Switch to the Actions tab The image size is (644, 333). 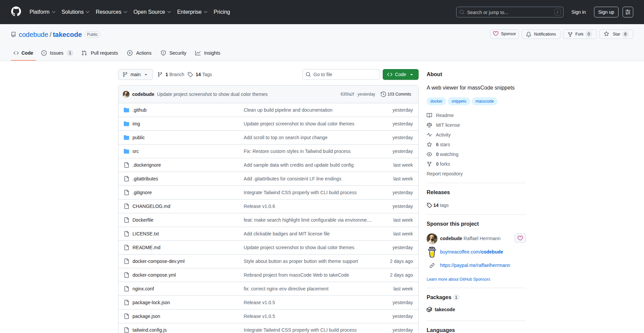pyautogui.click(x=140, y=53)
